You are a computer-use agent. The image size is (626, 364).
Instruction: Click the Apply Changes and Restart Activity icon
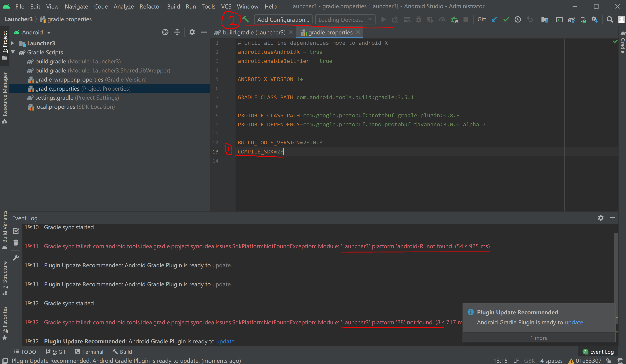(395, 19)
